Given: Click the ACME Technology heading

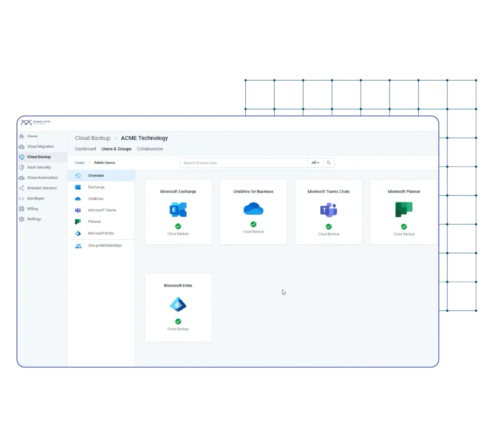Looking at the screenshot, I should 144,138.
